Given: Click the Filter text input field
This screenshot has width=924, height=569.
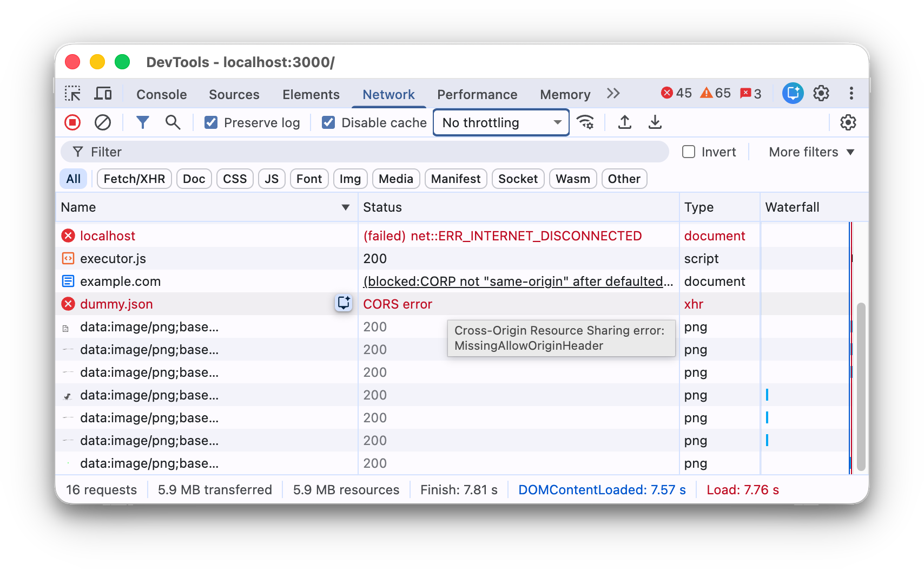Looking at the screenshot, I should click(365, 152).
